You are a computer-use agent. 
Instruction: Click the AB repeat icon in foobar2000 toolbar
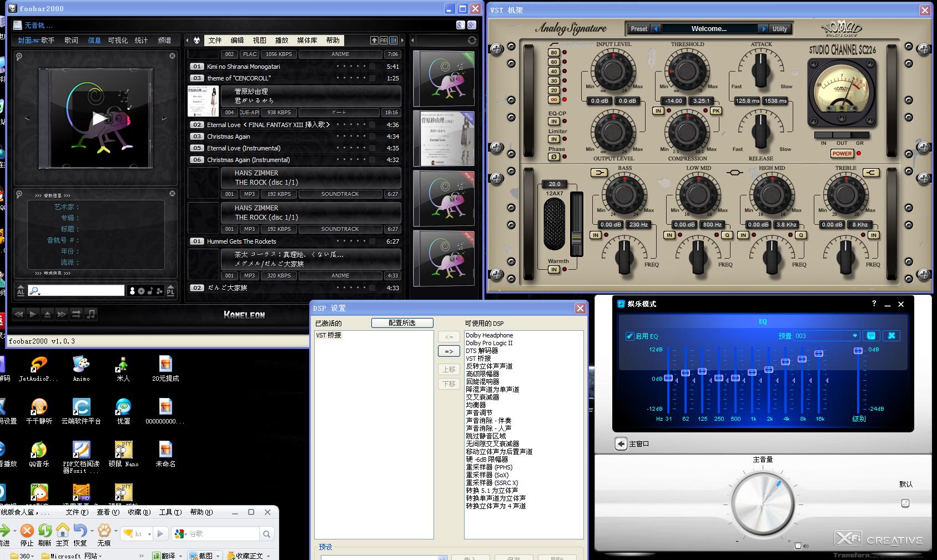tap(384, 40)
